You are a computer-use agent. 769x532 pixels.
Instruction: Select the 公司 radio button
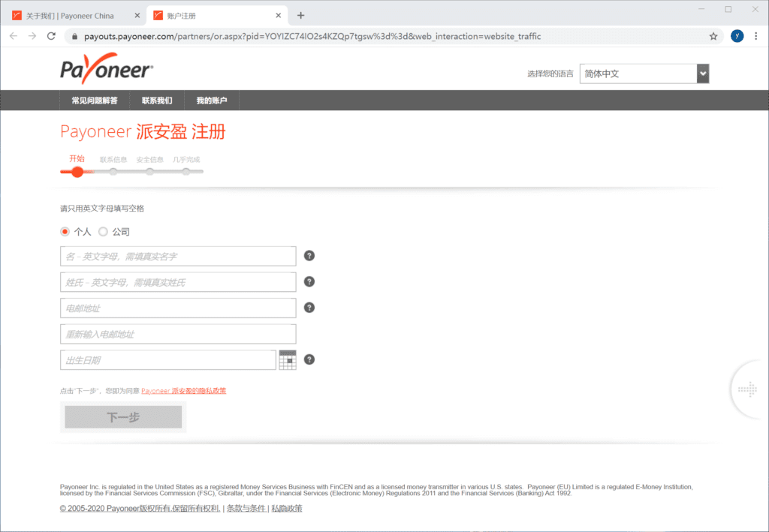click(x=104, y=232)
